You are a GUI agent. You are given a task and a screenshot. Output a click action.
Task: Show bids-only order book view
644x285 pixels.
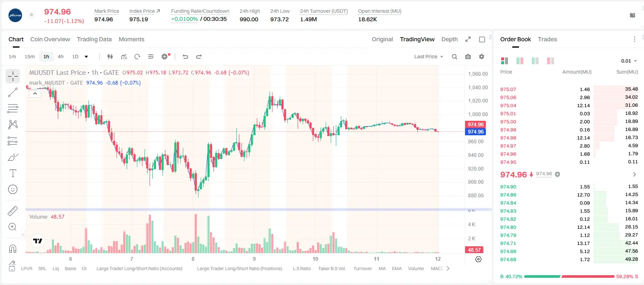535,61
